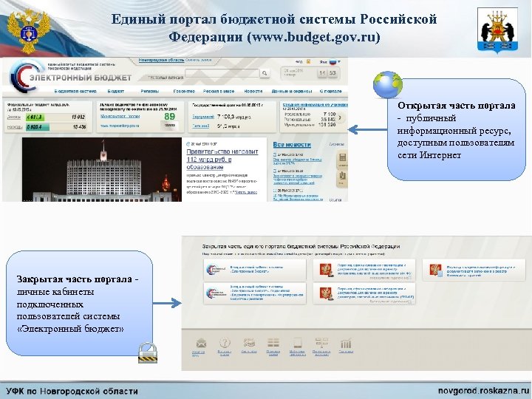Click the Расходы link in budget widget
This screenshot has height=399, width=532.
click(x=15, y=127)
